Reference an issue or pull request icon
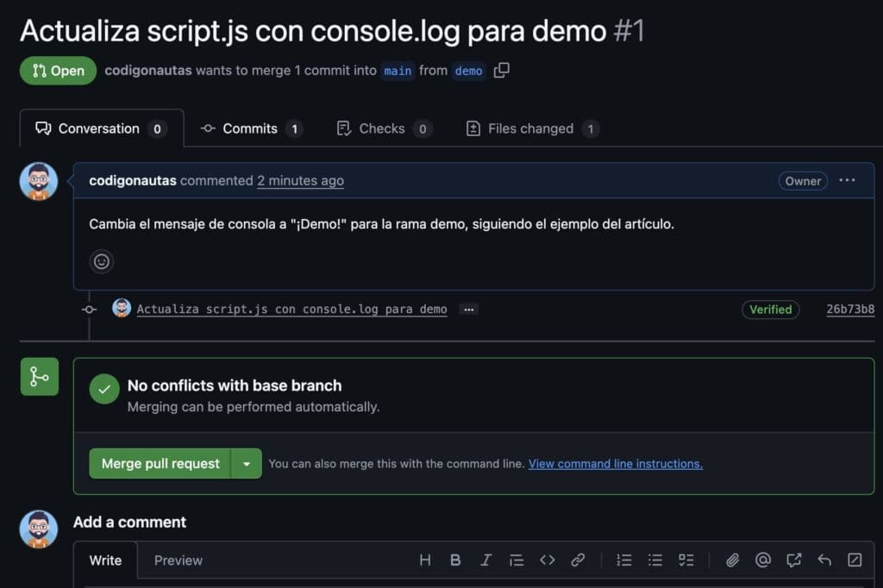 [x=794, y=560]
